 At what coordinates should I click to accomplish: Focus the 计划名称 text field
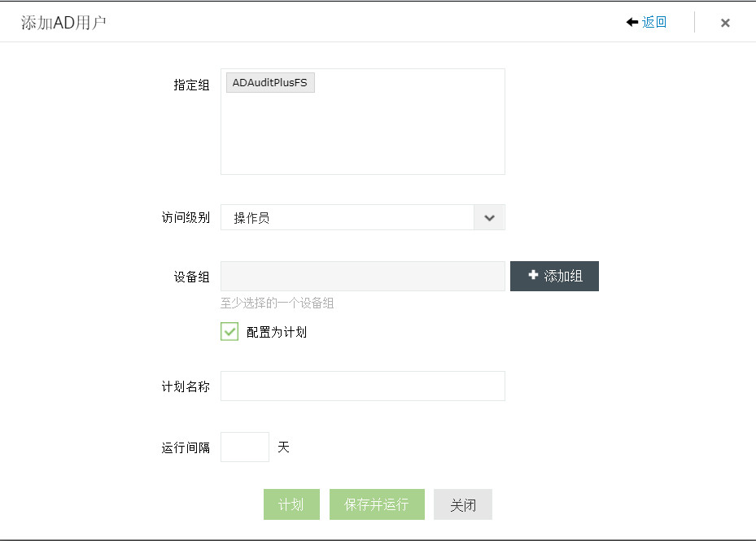coord(362,386)
